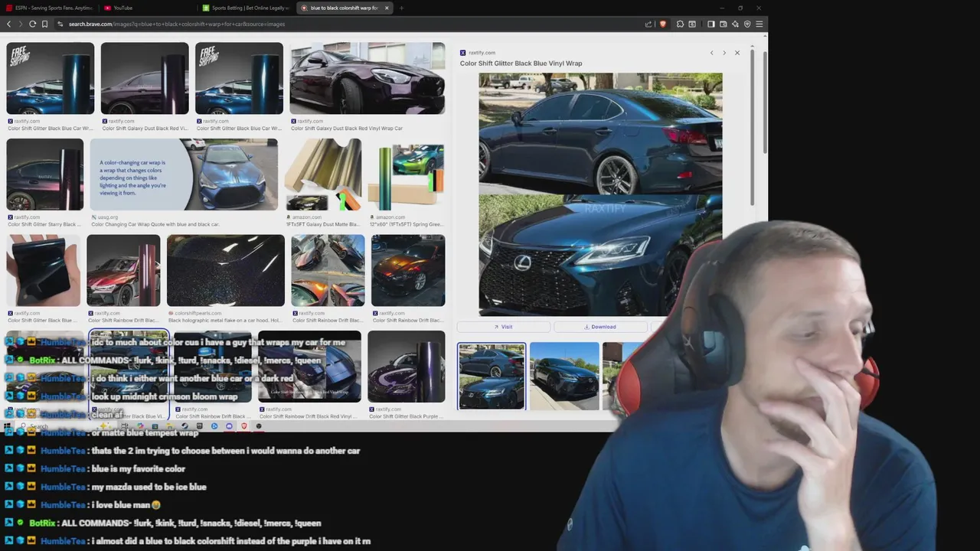The width and height of the screenshot is (980, 551).
Task: Click chat message 'i love blue man'
Action: click(x=126, y=505)
